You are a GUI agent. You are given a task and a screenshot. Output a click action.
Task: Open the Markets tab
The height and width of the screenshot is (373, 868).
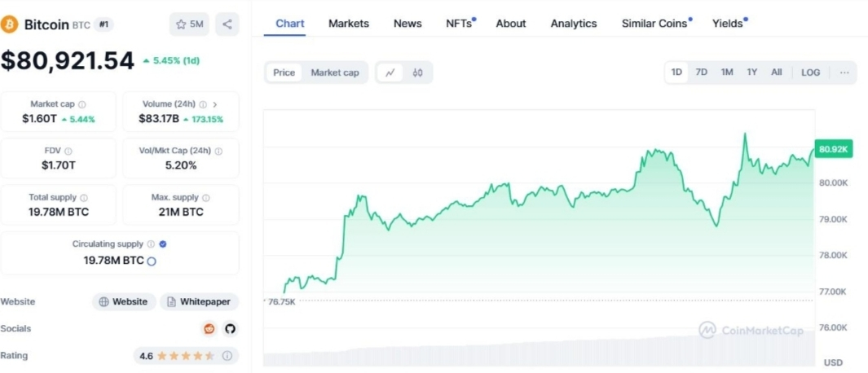pyautogui.click(x=349, y=24)
